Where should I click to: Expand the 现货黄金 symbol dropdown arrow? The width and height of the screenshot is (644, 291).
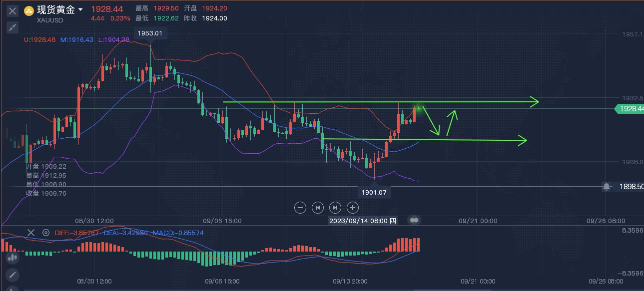point(80,9)
